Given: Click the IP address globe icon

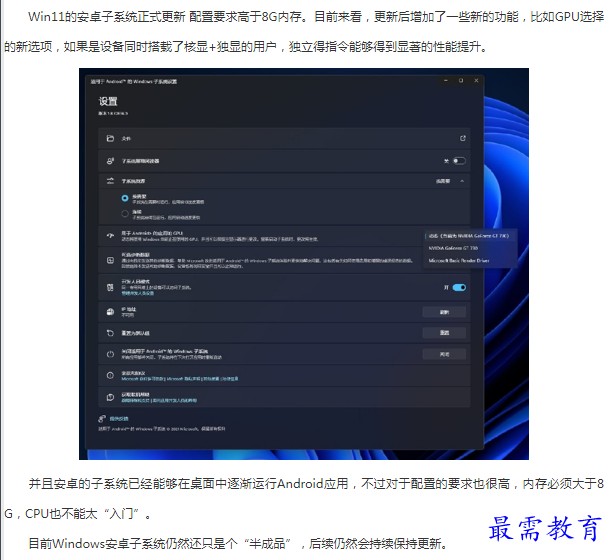Looking at the screenshot, I should 110,312.
